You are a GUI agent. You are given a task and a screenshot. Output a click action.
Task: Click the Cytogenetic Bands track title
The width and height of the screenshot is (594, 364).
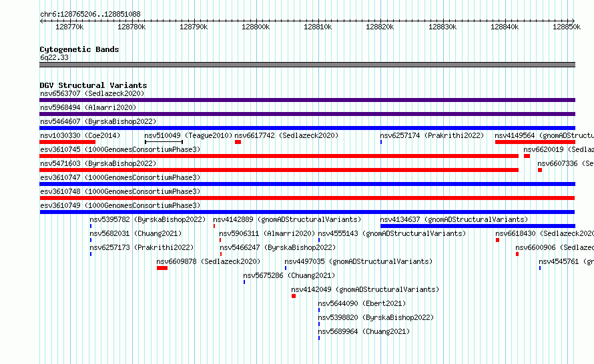(79, 49)
